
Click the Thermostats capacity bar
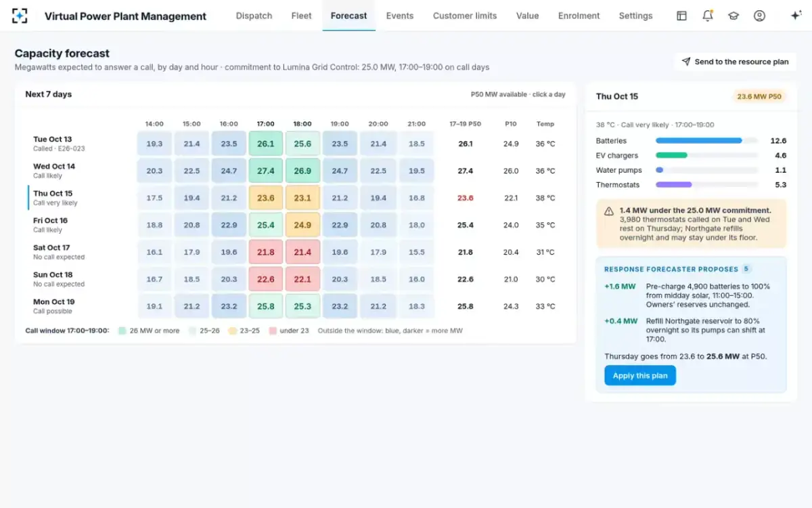click(706, 185)
